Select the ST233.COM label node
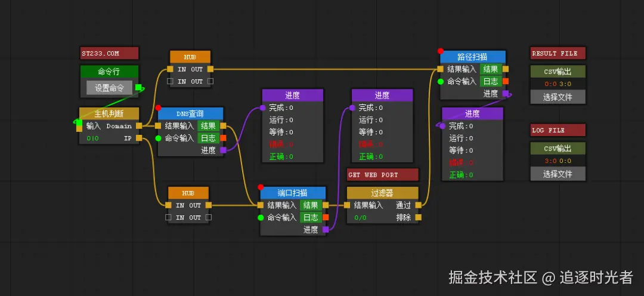This screenshot has height=296, width=644. pyautogui.click(x=109, y=54)
